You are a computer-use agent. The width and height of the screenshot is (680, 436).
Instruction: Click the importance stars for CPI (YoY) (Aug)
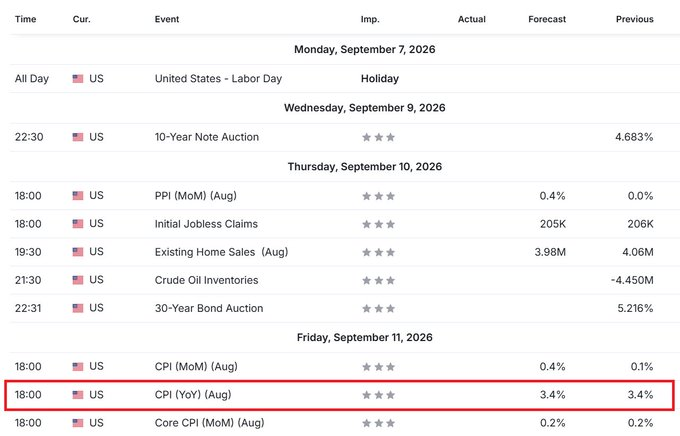tap(379, 395)
